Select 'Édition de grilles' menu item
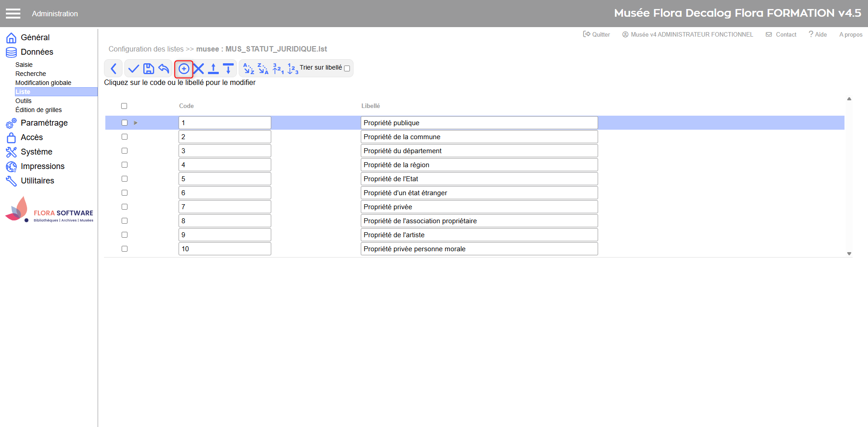This screenshot has width=868, height=427. (38, 110)
